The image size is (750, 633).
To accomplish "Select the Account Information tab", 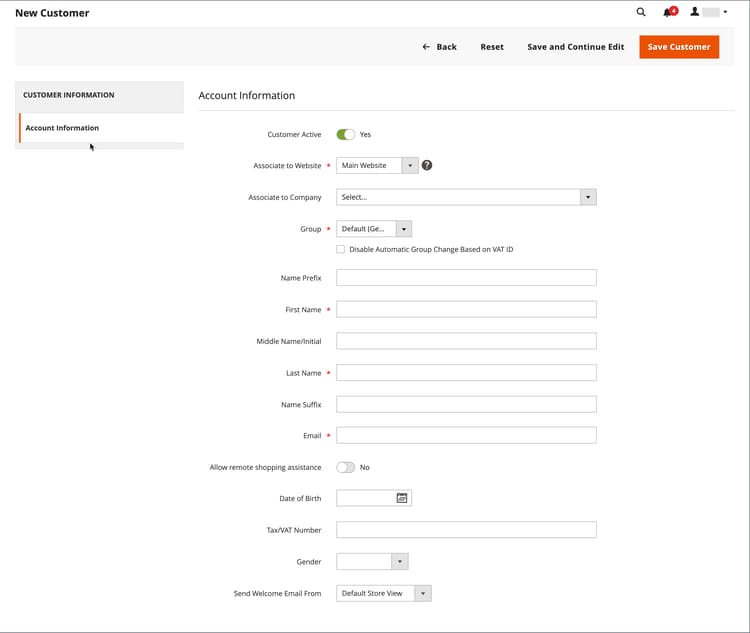I will tap(101, 128).
